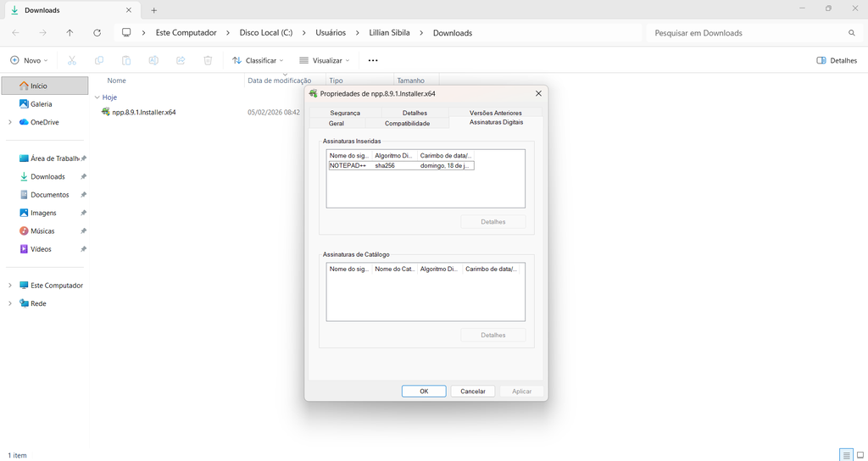Click Este Computador in address breadcrumb
868x461 pixels.
186,33
